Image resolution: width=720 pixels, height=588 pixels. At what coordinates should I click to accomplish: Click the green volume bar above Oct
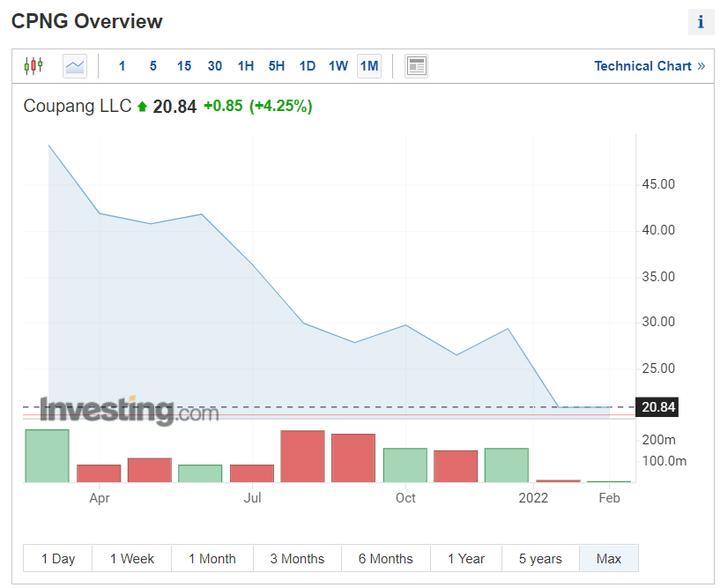[x=405, y=465]
